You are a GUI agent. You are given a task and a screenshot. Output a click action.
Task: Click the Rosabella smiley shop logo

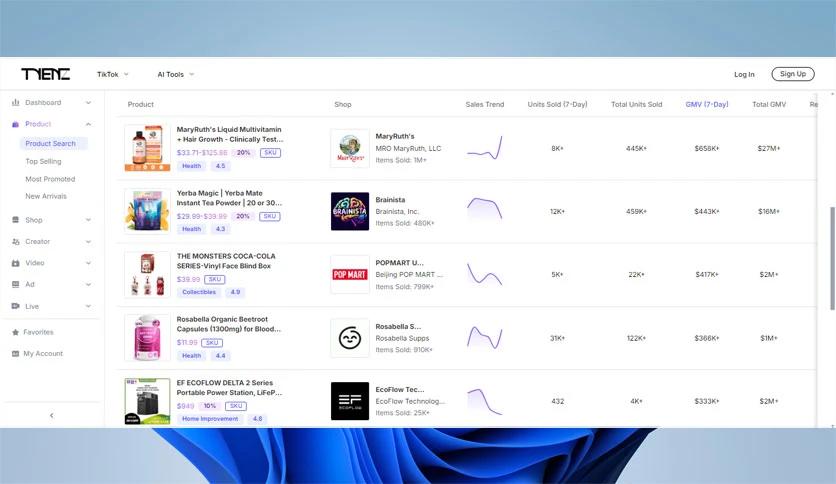tap(350, 338)
